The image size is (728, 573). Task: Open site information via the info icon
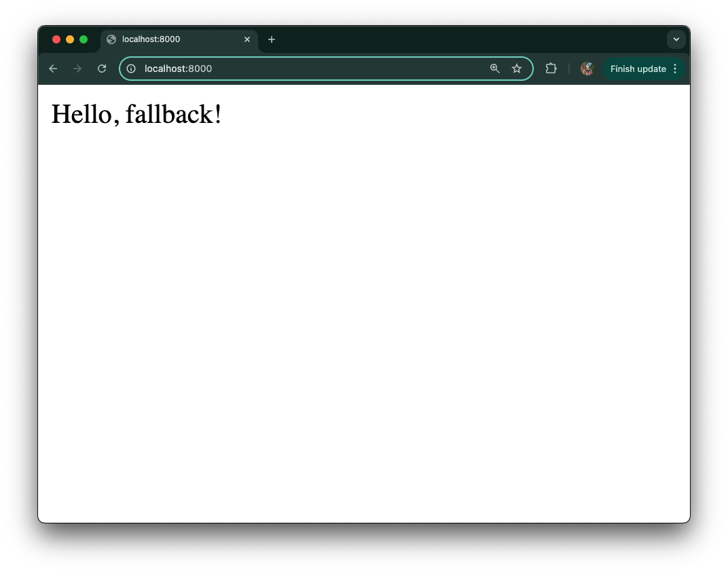pyautogui.click(x=131, y=69)
